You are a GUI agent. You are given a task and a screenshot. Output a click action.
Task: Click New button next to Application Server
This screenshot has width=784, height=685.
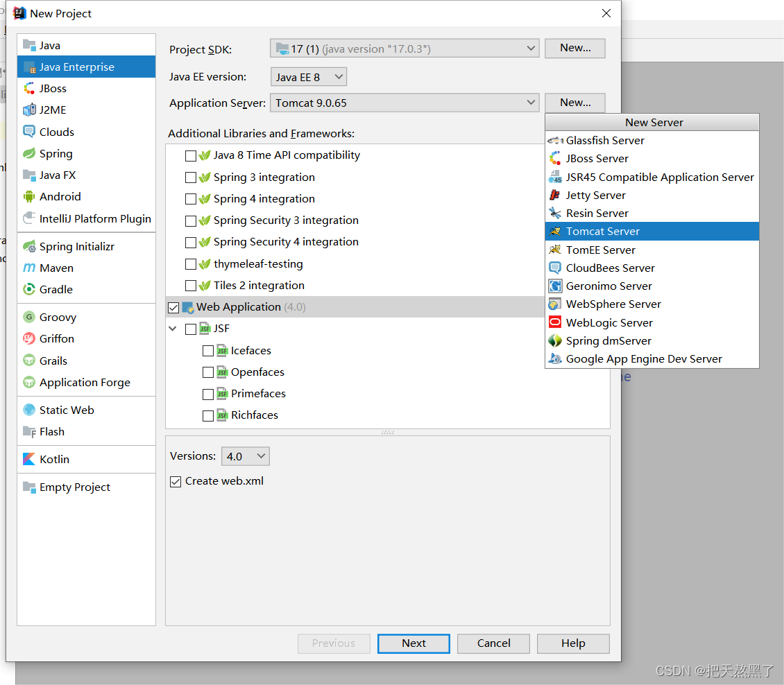click(575, 103)
